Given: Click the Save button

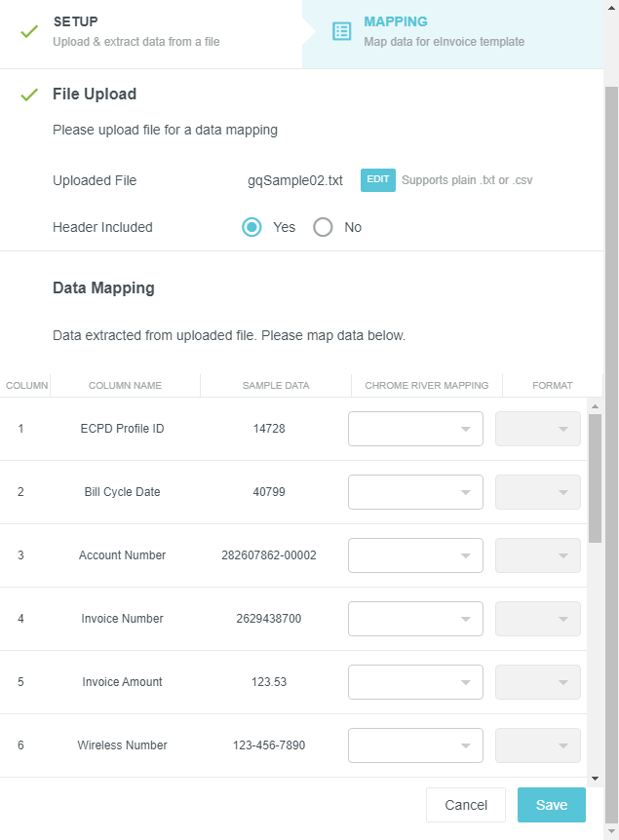Looking at the screenshot, I should (552, 805).
